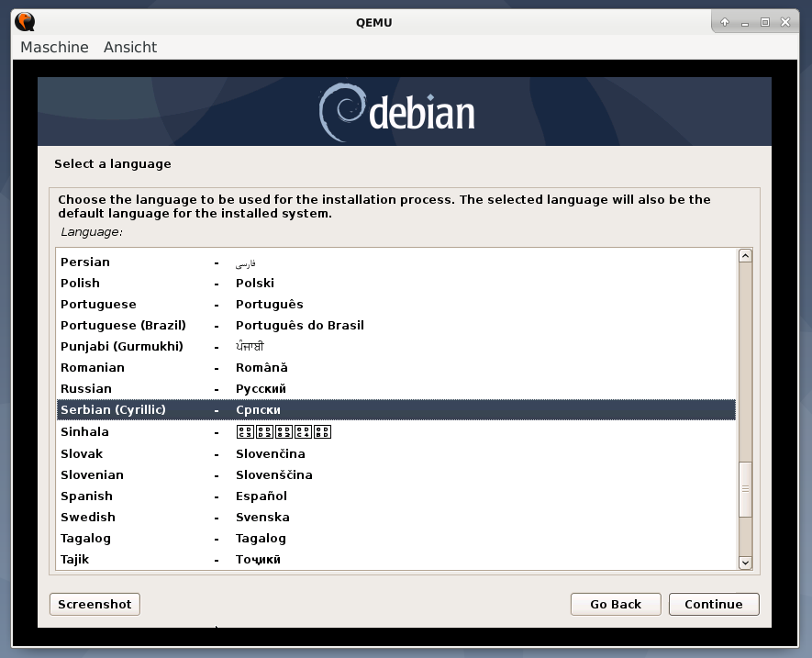This screenshot has height=658, width=812.
Task: Close the QEMU window
Action: pos(785,22)
